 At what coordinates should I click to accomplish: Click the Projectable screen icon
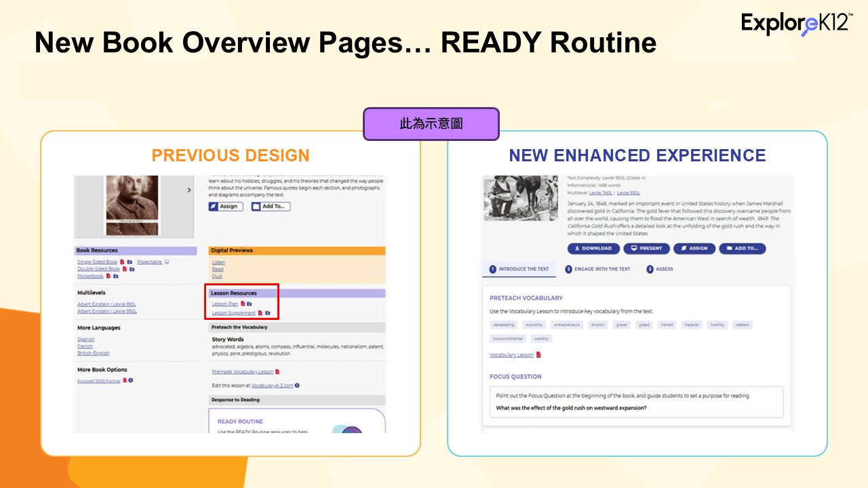click(x=167, y=262)
